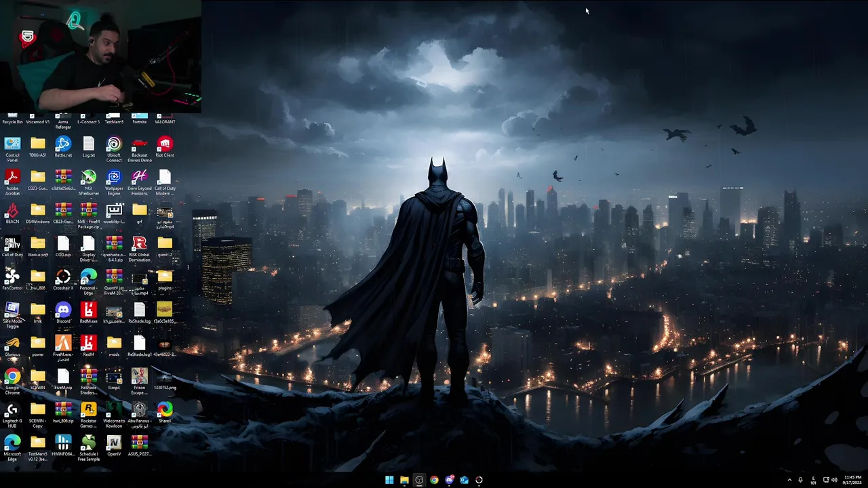This screenshot has width=868, height=488.
Task: Select the hwi_806.zip archive
Action: 63,413
